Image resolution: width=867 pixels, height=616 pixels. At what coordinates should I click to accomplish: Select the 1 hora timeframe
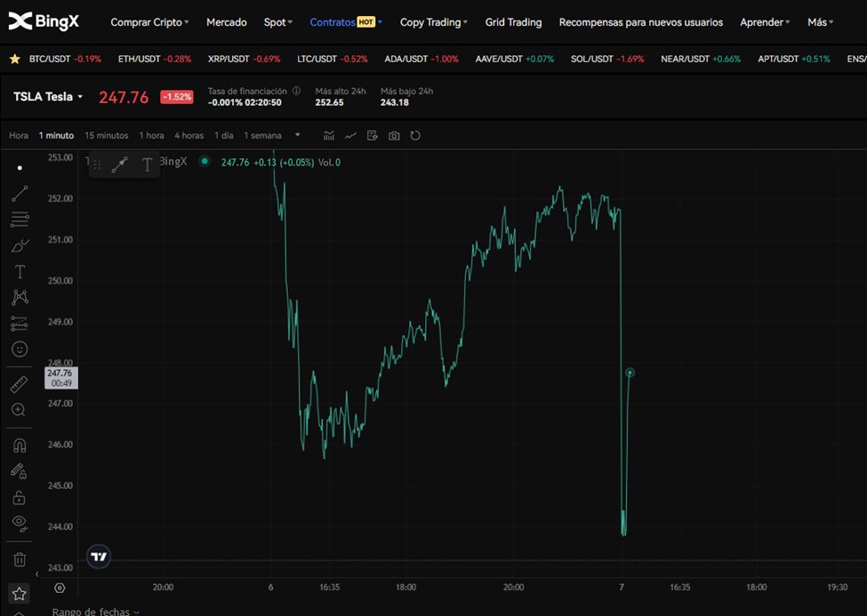click(151, 135)
